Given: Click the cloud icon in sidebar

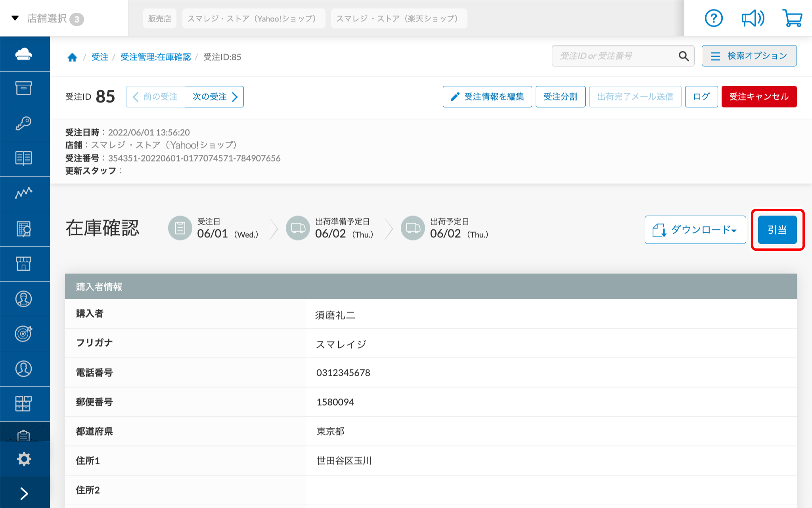Looking at the screenshot, I should coord(24,54).
